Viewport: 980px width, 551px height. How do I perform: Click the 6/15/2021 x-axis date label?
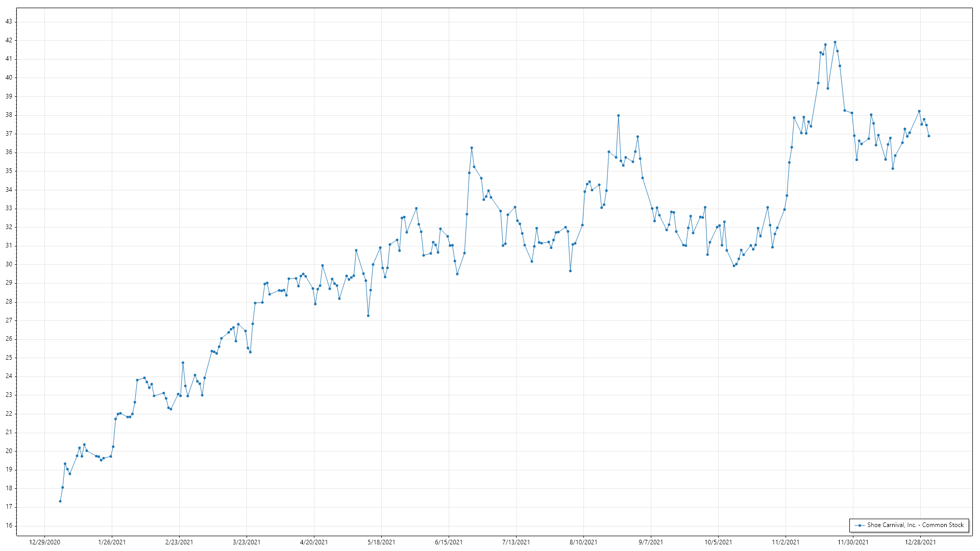(449, 542)
